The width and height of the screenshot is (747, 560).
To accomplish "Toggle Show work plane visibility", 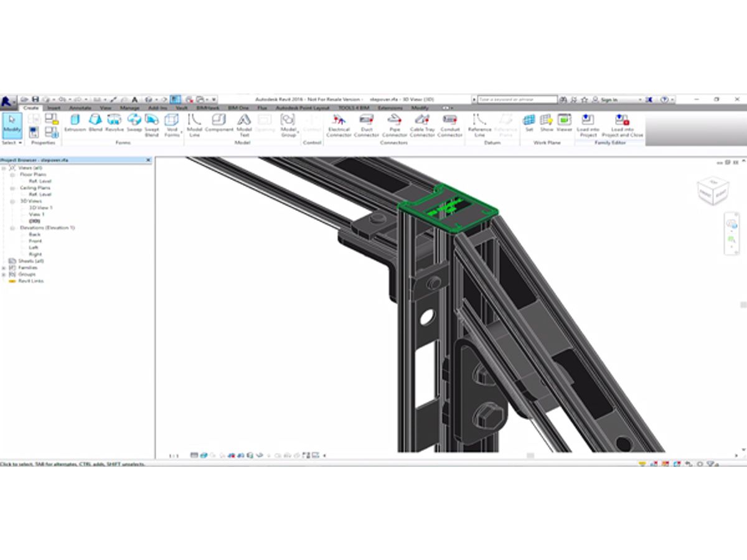I will (546, 122).
